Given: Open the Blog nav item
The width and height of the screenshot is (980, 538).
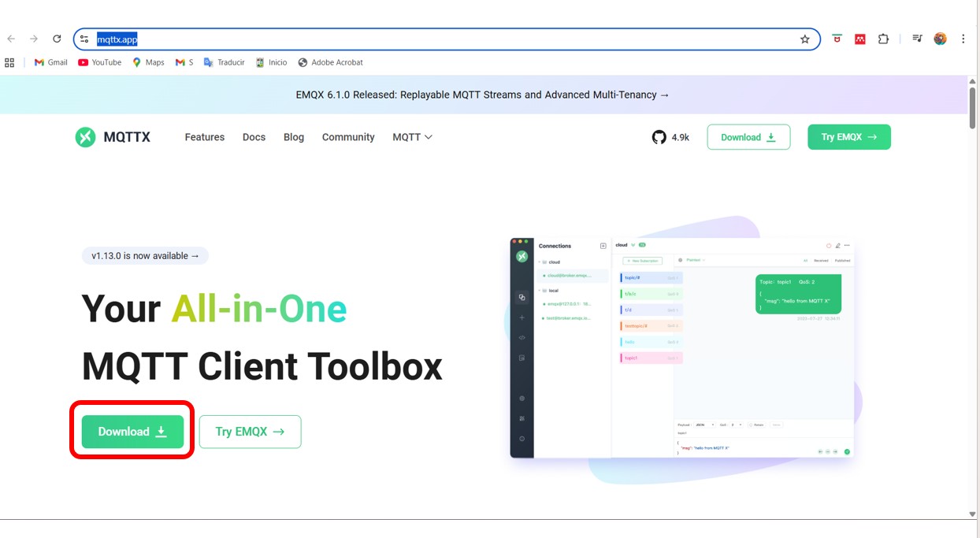Looking at the screenshot, I should (x=294, y=137).
